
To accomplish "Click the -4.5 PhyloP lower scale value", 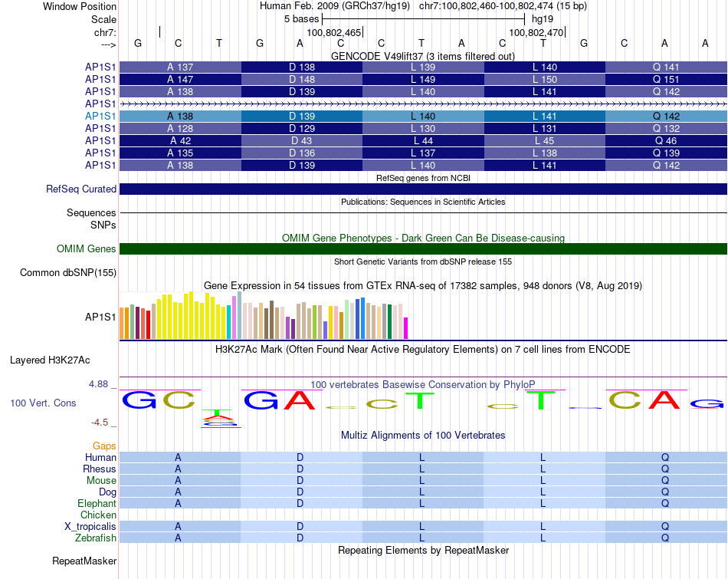I will [100, 423].
